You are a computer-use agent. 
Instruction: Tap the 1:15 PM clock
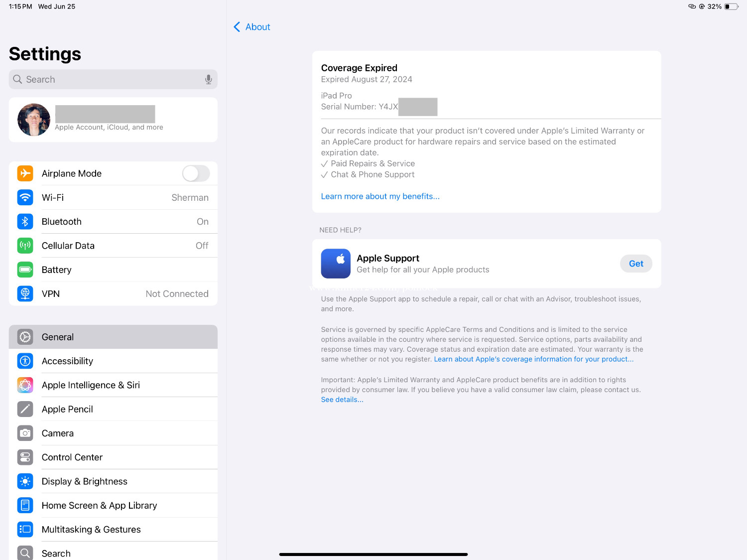20,6
